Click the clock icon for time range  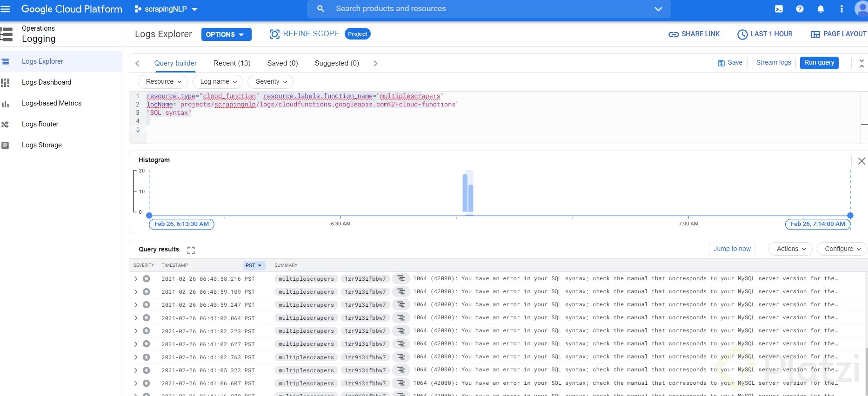click(x=742, y=34)
